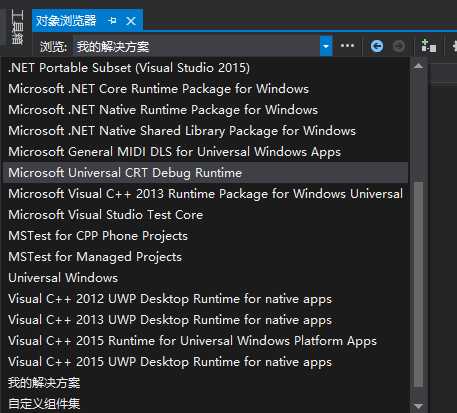The image size is (457, 413).
Task: Select Microsoft Visual C++ 2013 Runtime Package
Action: pos(205,194)
